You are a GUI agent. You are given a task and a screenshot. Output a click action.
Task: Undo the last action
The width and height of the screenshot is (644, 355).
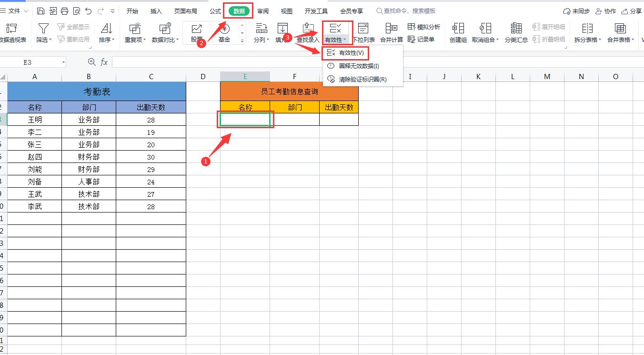click(89, 11)
